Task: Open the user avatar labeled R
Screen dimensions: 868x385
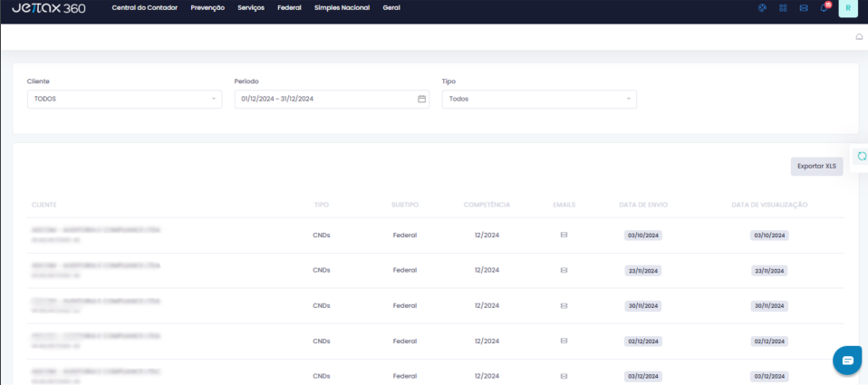Action: (x=848, y=8)
